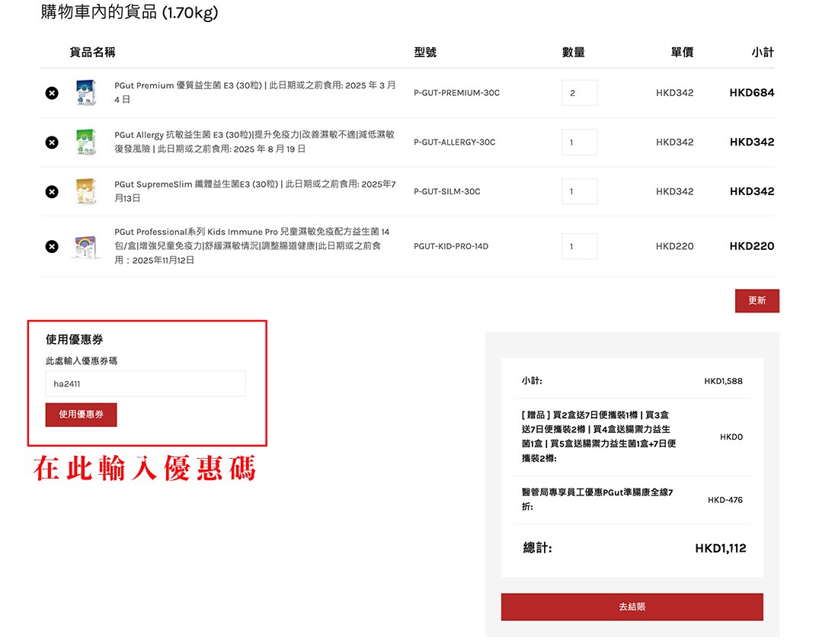This screenshot has height=644, width=819.
Task: Remove PGut Premium item from cart
Action: point(52,93)
